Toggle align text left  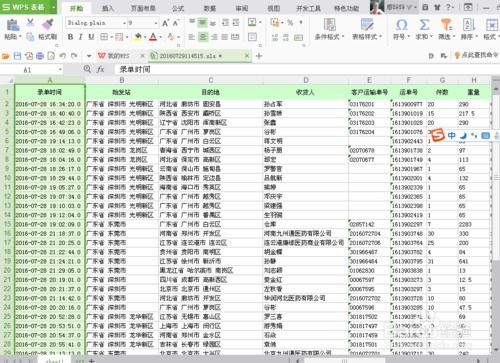(x=191, y=37)
